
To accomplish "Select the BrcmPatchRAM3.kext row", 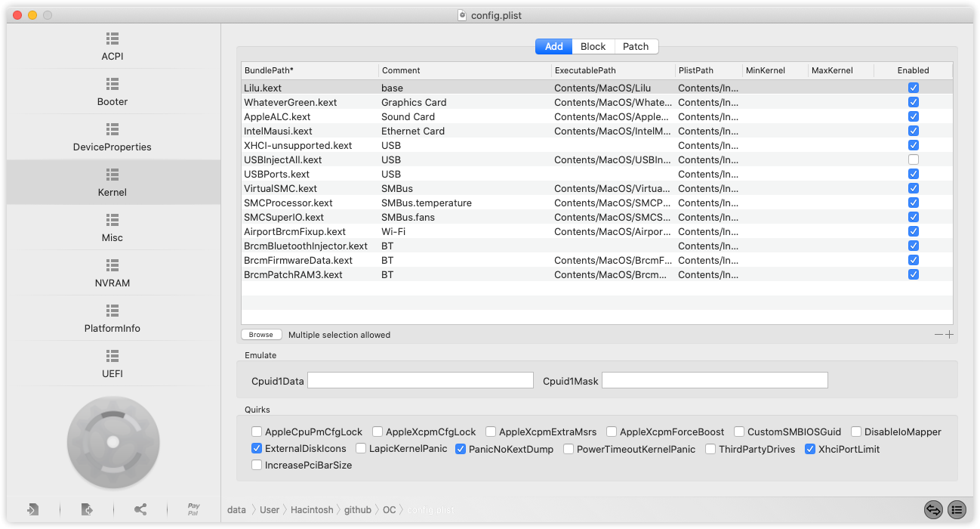I will point(596,274).
